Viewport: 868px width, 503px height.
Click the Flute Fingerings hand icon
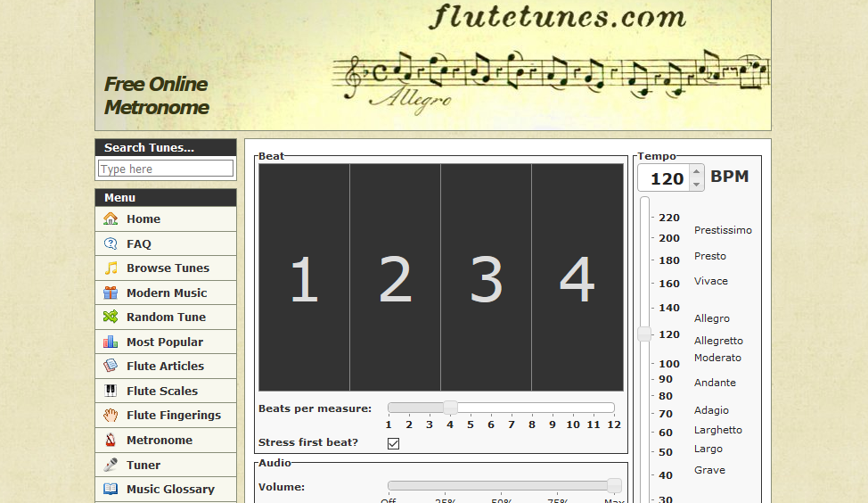[111, 415]
